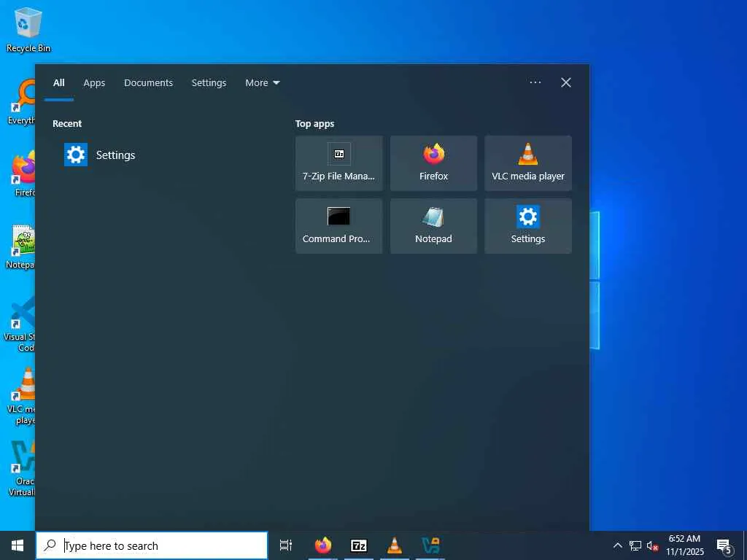Show hidden system tray icons
The width and height of the screenshot is (747, 560).
tap(617, 545)
